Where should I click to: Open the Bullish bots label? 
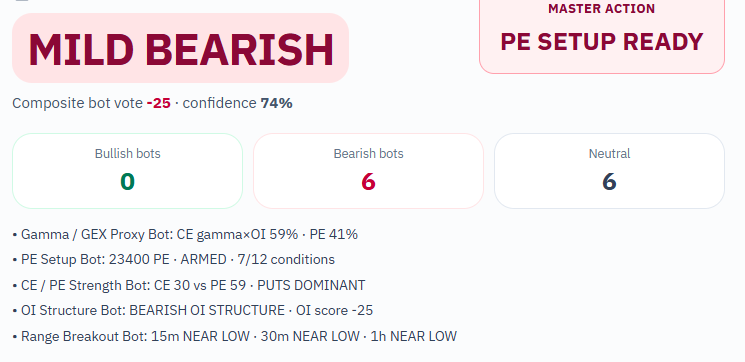tap(127, 154)
